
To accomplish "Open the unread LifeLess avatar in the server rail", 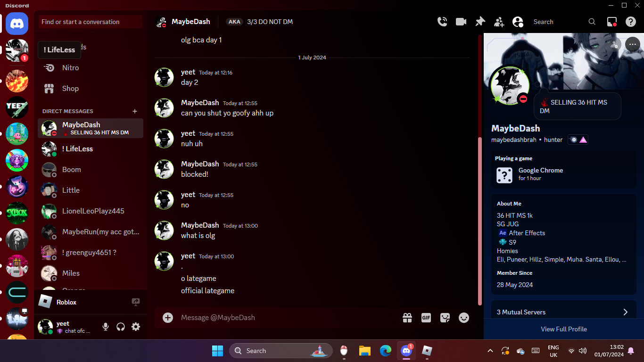I will pos(17,50).
